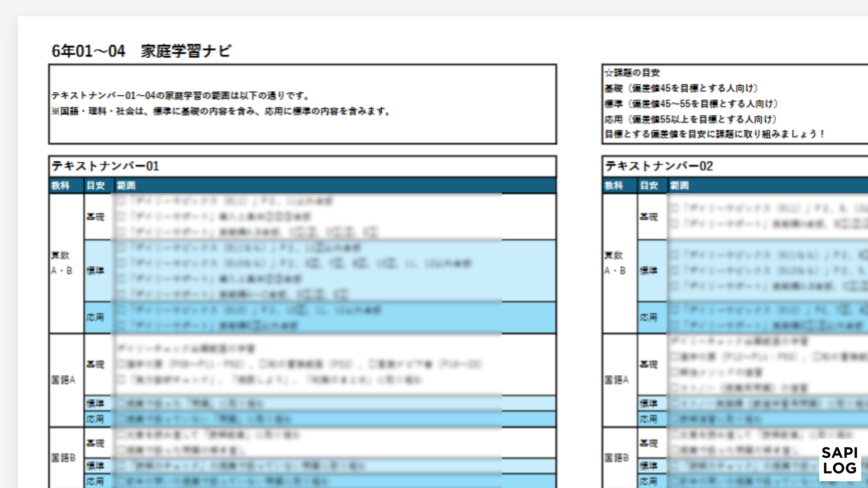Click the ☆課題の目安 heading

point(632,72)
